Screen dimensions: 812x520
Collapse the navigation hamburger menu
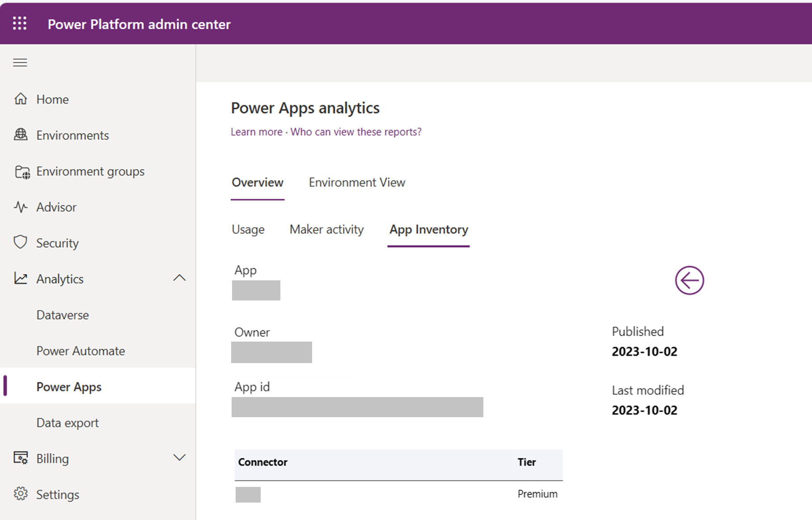(20, 63)
